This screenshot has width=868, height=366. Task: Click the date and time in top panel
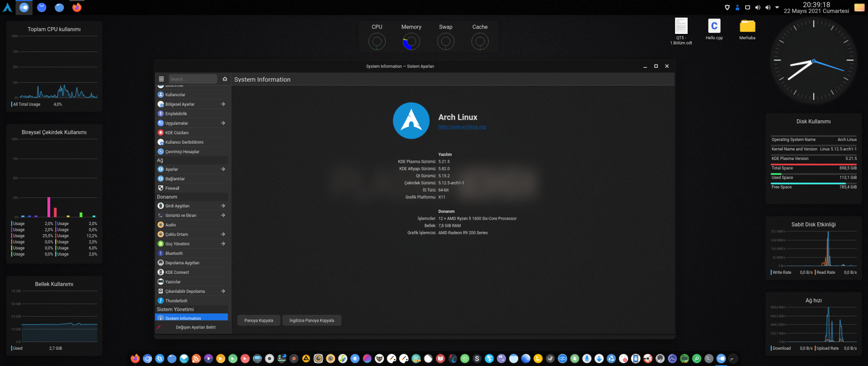pos(816,8)
